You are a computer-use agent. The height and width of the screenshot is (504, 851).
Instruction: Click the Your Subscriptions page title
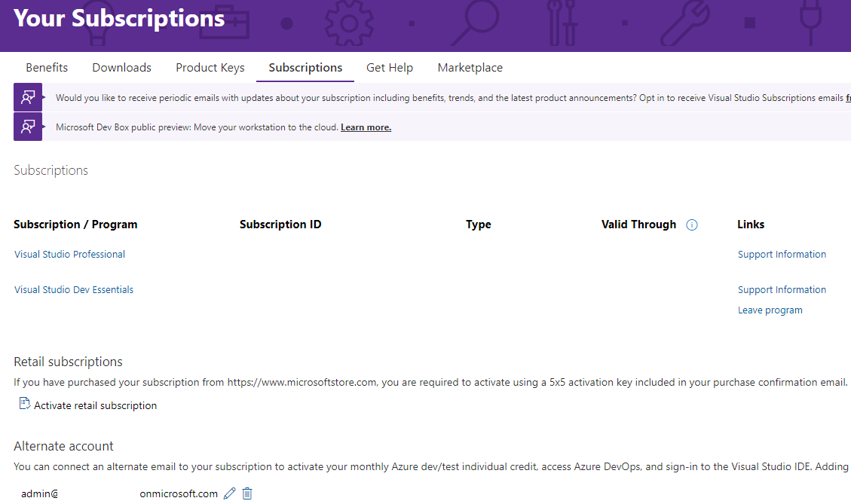[x=119, y=18]
